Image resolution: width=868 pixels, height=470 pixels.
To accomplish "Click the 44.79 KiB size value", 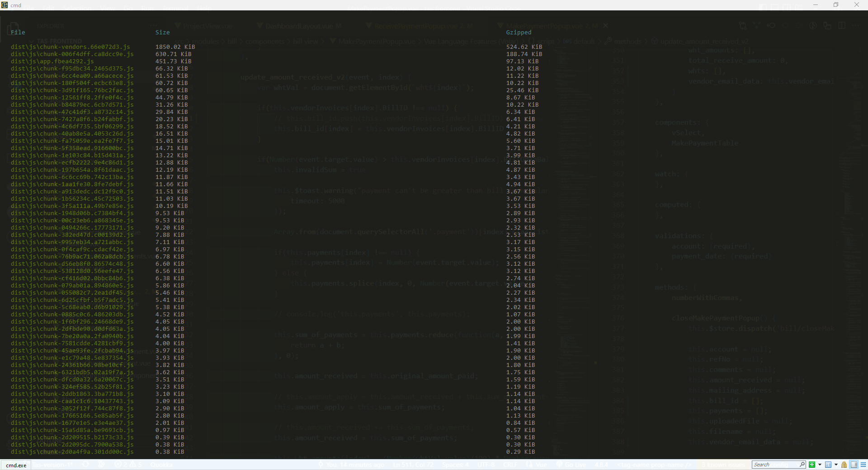I will click(172, 98).
